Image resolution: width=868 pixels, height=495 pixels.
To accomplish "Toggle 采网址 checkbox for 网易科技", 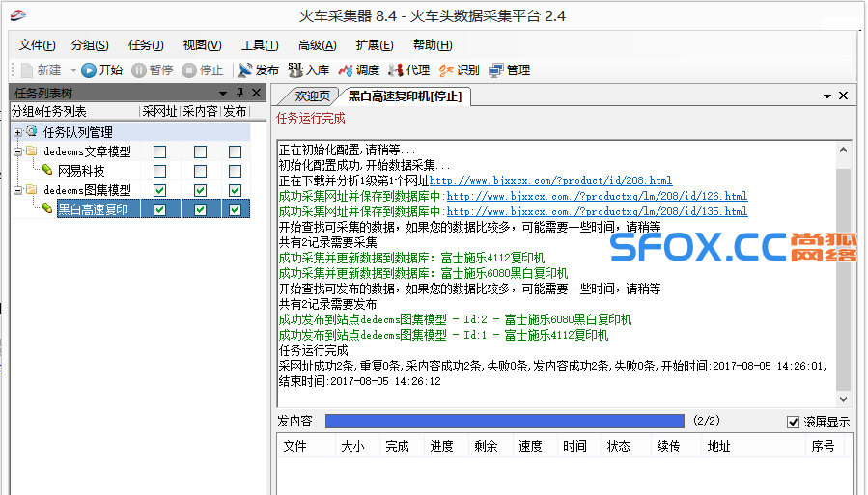I will tap(159, 171).
